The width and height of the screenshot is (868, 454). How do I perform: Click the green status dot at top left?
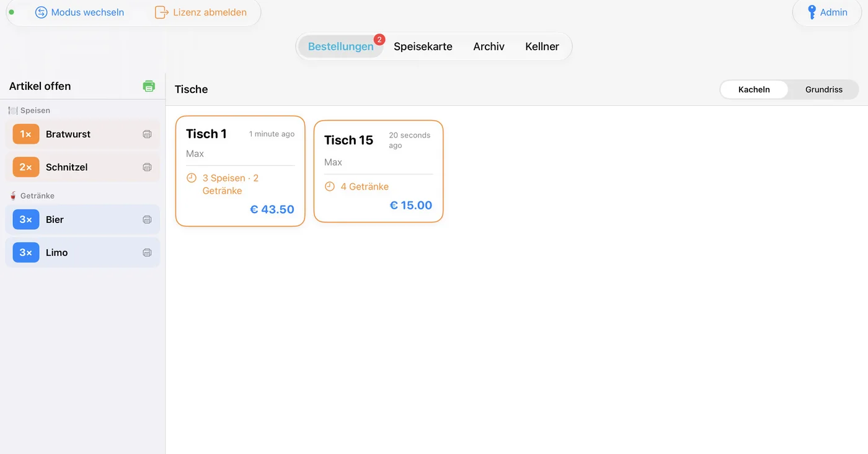pyautogui.click(x=11, y=12)
